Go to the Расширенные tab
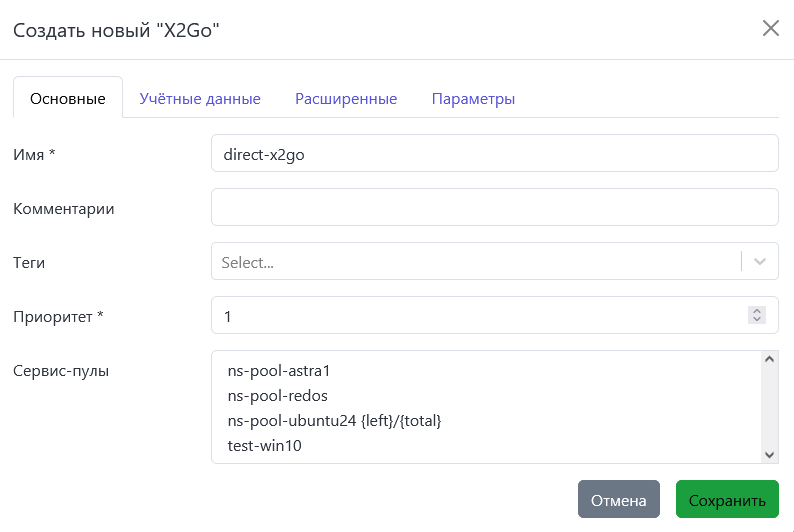The height and width of the screenshot is (532, 794). pyautogui.click(x=346, y=99)
